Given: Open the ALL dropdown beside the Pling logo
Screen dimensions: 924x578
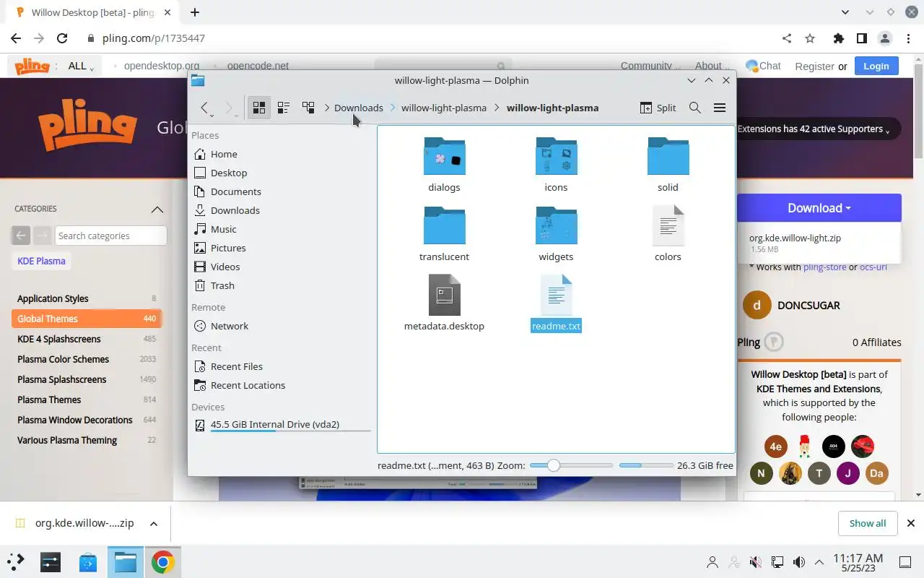Looking at the screenshot, I should [81, 66].
